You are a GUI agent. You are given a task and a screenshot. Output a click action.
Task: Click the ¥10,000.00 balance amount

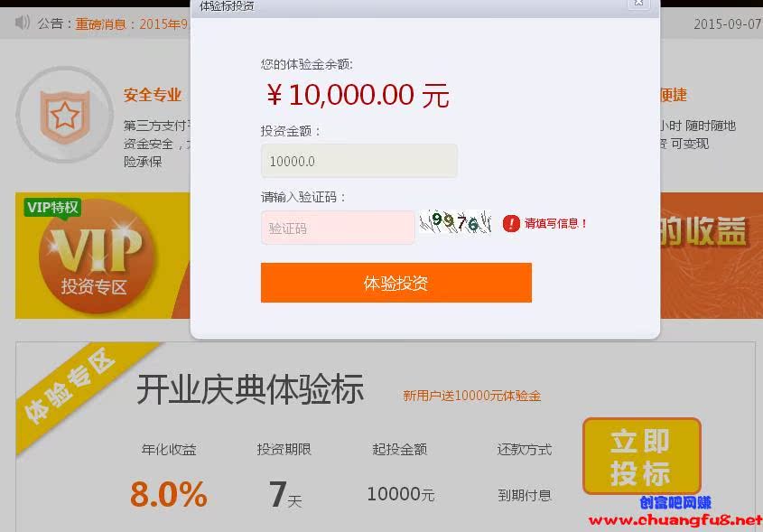[358, 95]
